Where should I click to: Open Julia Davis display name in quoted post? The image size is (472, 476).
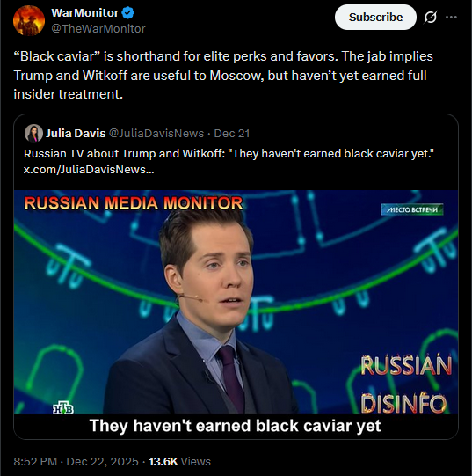tap(76, 133)
